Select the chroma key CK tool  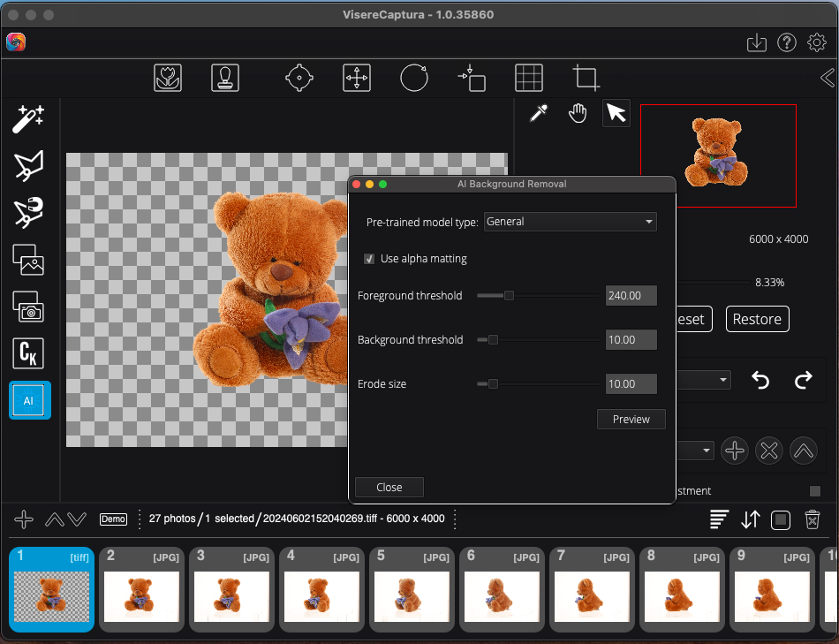[29, 353]
